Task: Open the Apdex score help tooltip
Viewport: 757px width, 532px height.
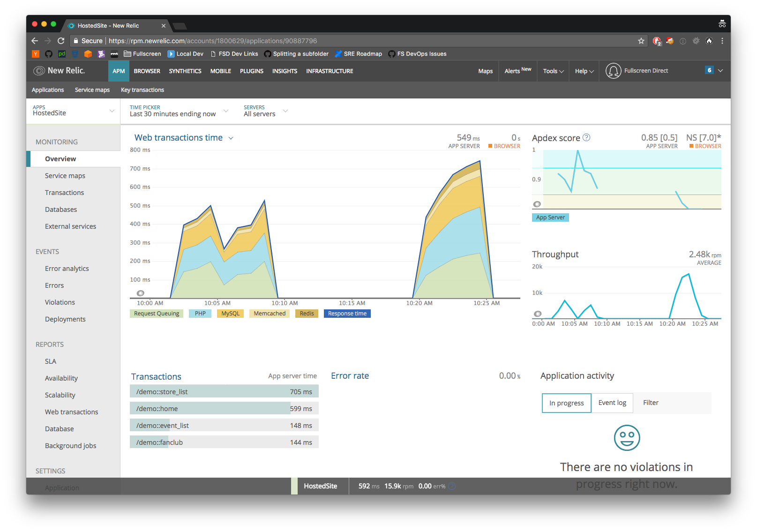Action: (586, 137)
